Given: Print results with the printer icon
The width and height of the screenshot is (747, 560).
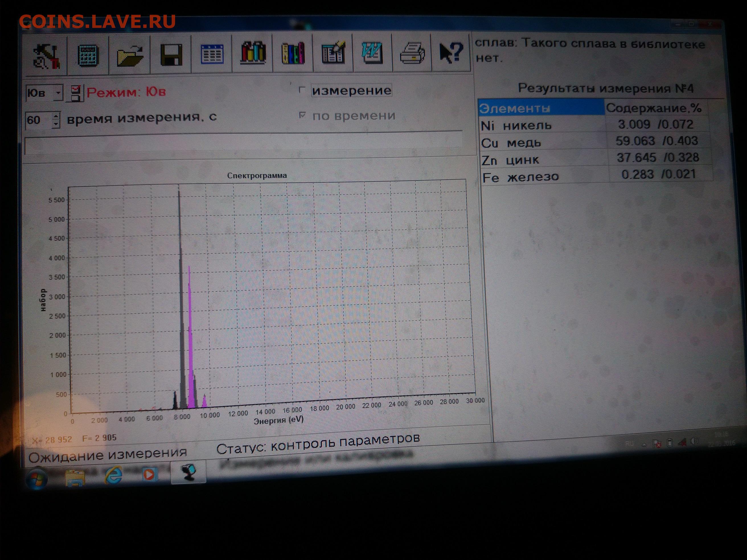Looking at the screenshot, I should [412, 52].
